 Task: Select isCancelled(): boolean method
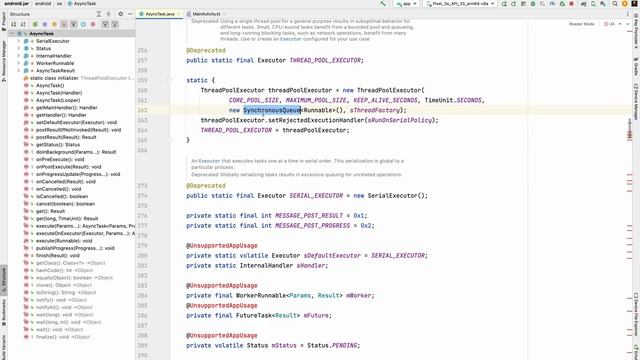point(62,196)
